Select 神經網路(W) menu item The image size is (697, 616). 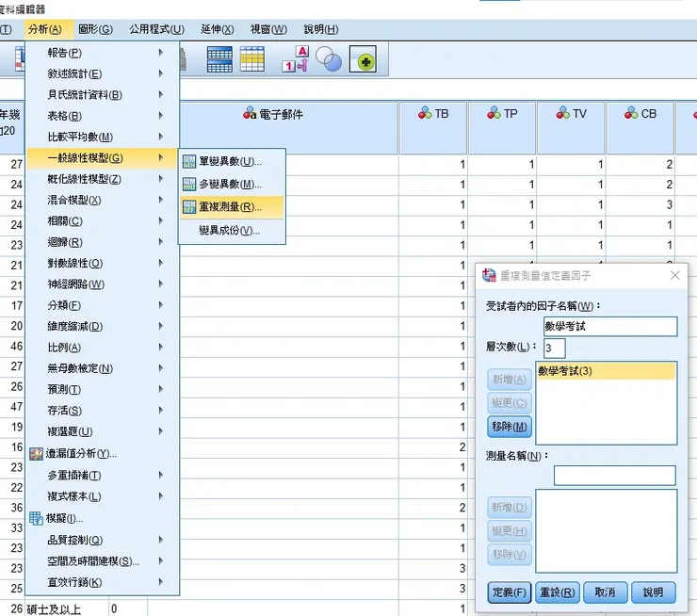pos(103,284)
